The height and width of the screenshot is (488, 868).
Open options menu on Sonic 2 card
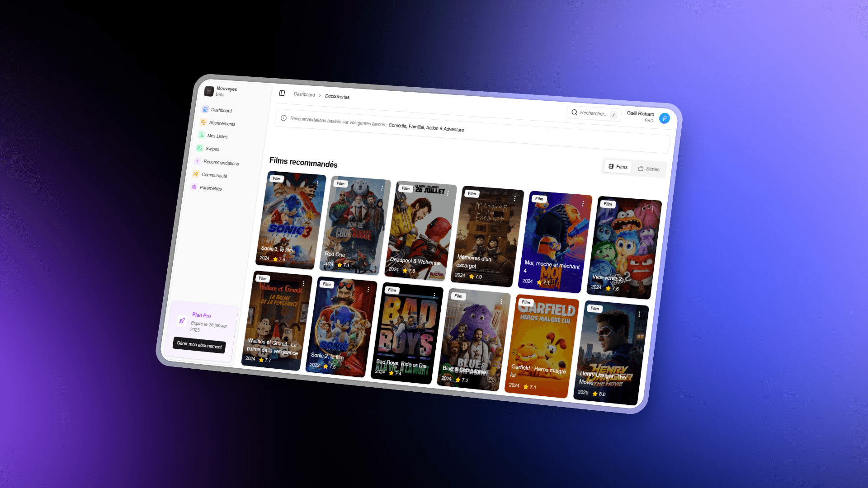(x=368, y=289)
